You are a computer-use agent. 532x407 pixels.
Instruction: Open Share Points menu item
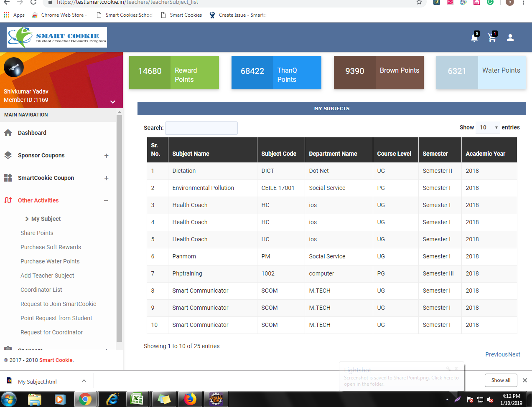click(37, 233)
